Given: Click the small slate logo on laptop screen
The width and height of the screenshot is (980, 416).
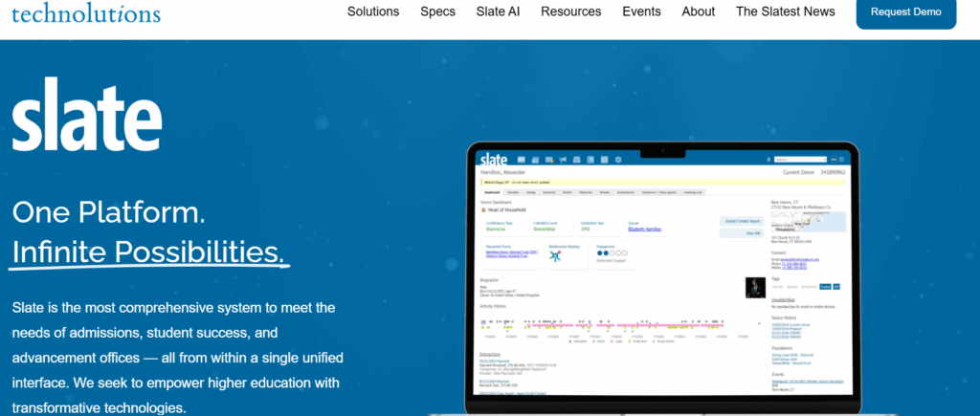Looking at the screenshot, I should pyautogui.click(x=494, y=160).
